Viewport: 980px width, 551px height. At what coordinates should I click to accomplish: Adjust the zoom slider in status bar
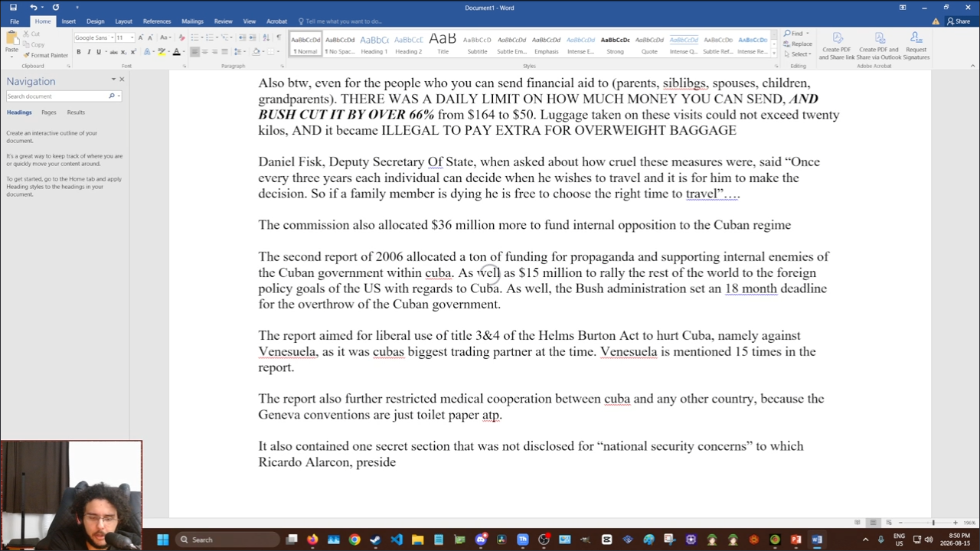[933, 523]
